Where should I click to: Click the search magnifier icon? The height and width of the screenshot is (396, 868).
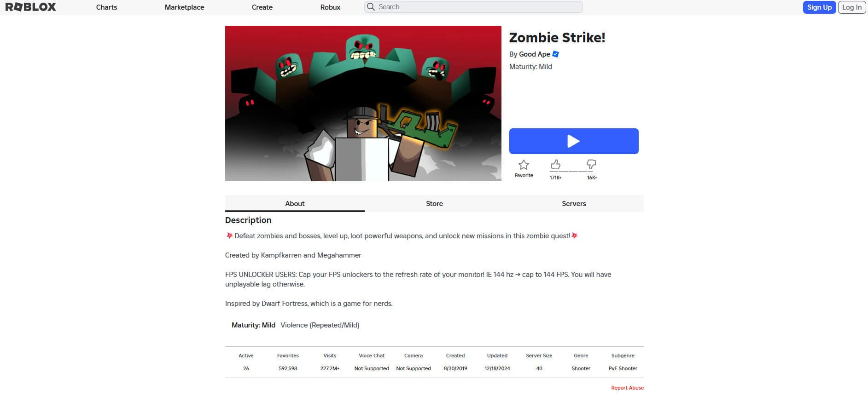371,7
